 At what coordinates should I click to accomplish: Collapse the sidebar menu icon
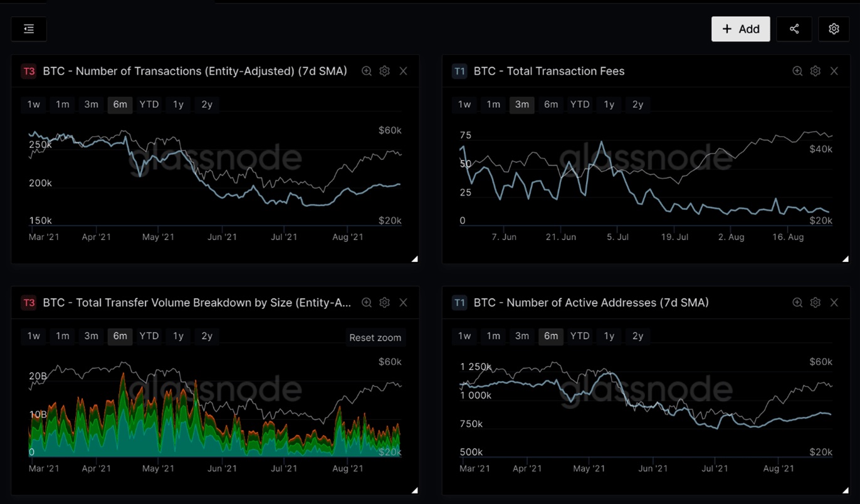click(x=29, y=29)
